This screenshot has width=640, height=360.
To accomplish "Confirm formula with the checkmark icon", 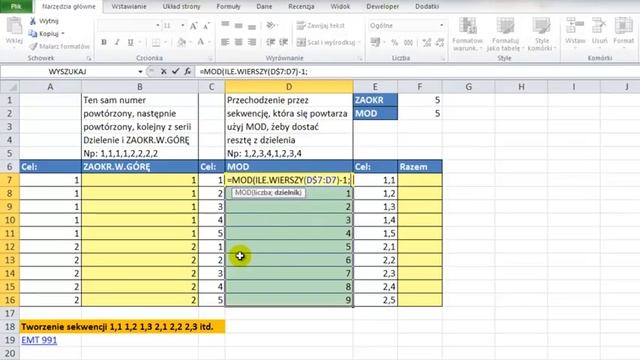I will pos(176,71).
